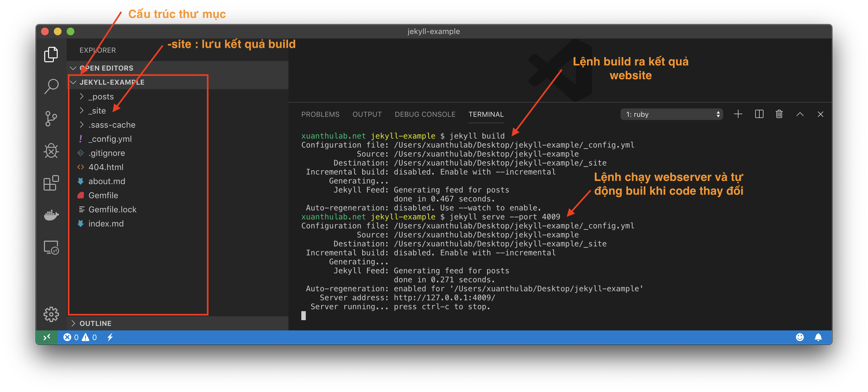Maximize terminal panel with up chevron
The image size is (868, 392).
click(x=800, y=115)
